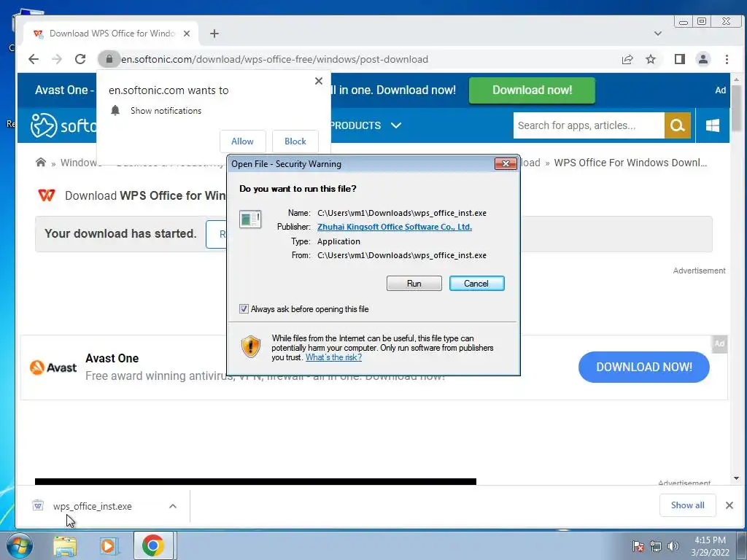Open the Avast One ad title
The height and width of the screenshot is (560, 747).
pyautogui.click(x=112, y=358)
